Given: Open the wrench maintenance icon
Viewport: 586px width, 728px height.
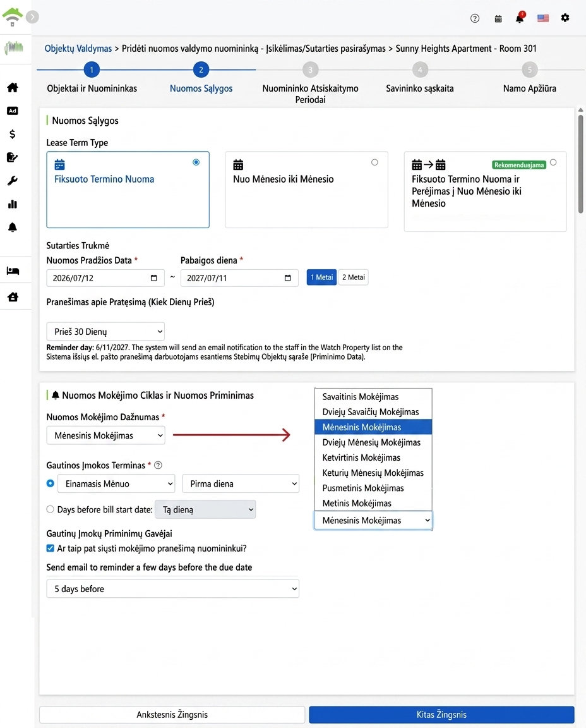Looking at the screenshot, I should click(x=13, y=181).
